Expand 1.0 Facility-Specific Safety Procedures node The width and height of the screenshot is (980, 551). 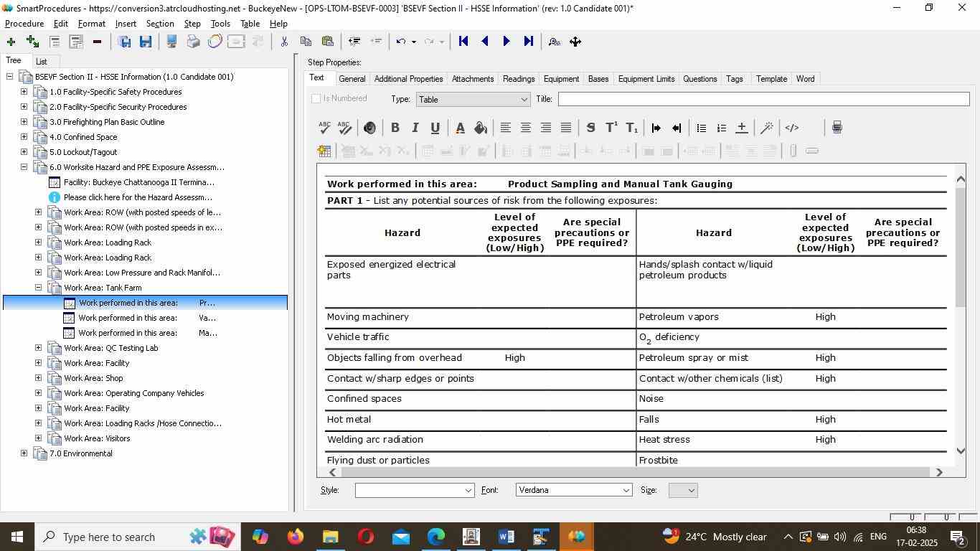coord(24,92)
